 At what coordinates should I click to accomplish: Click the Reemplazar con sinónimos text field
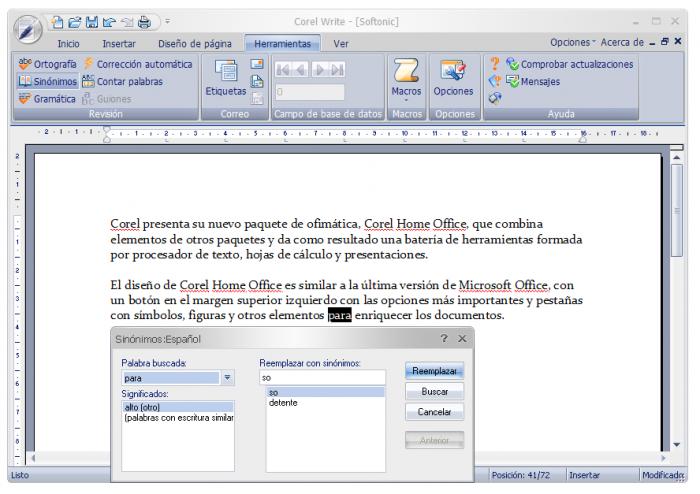coord(322,378)
